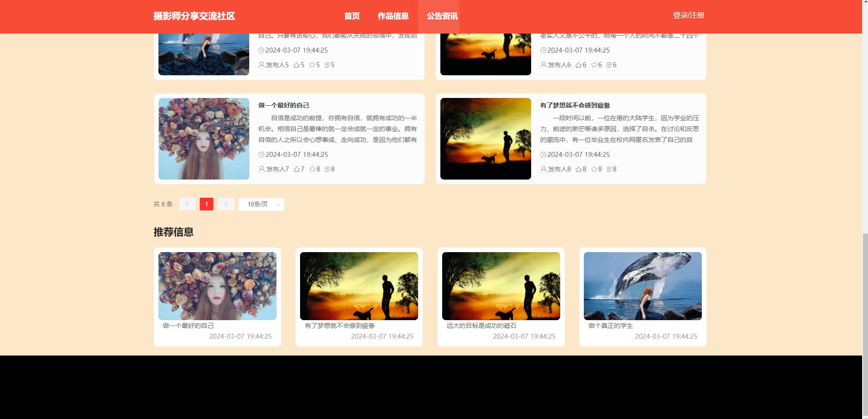Click the star favorite icon for 发布人6
The width and height of the screenshot is (868, 419).
point(594,65)
